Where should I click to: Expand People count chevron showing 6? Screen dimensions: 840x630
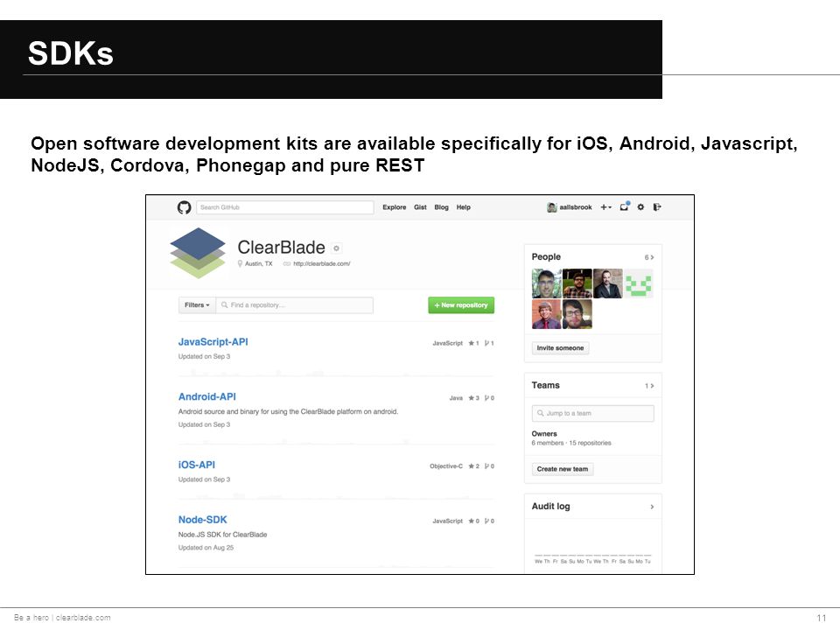[649, 257]
